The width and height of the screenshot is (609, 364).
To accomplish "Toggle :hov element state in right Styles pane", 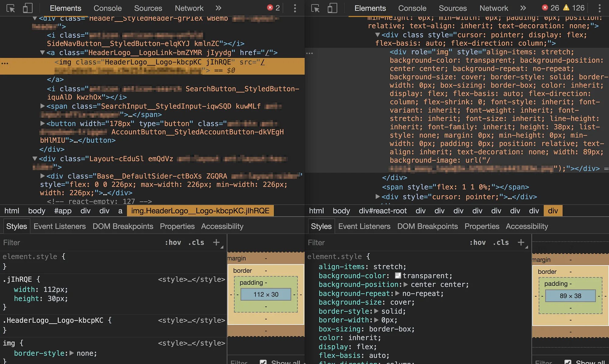I will [x=477, y=242].
